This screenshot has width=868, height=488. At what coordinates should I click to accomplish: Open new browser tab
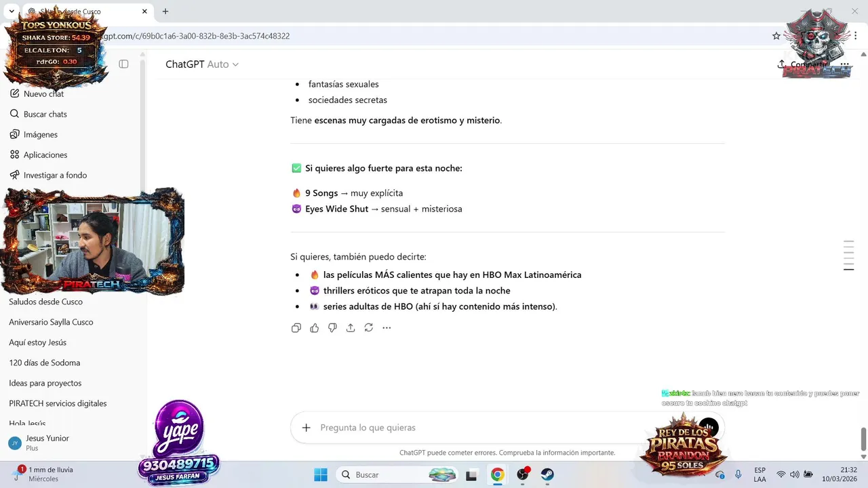(x=165, y=12)
